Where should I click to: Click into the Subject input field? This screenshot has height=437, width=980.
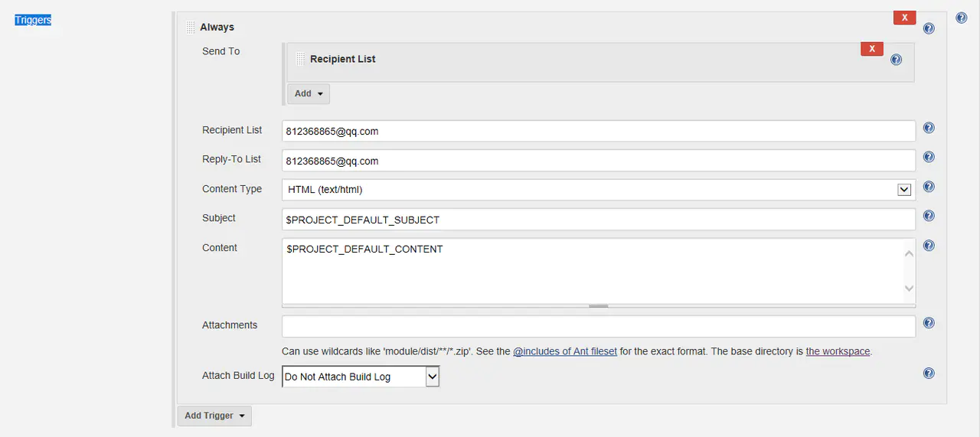598,220
